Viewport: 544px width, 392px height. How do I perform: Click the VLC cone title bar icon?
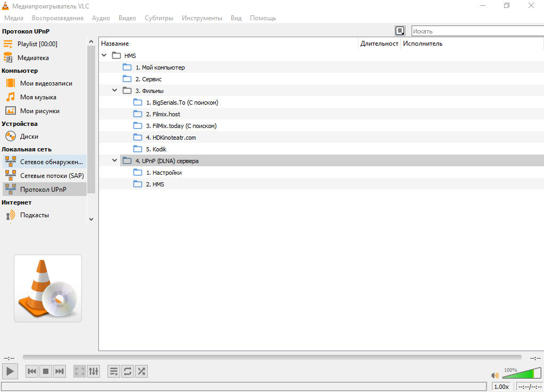[5, 6]
